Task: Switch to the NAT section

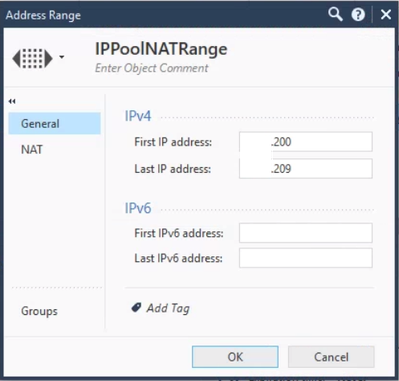Action: click(x=32, y=149)
